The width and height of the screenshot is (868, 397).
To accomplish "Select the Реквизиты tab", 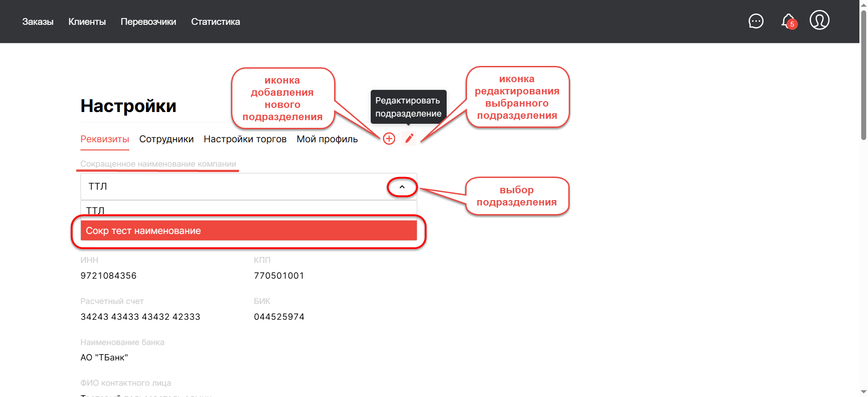I will pyautogui.click(x=105, y=139).
